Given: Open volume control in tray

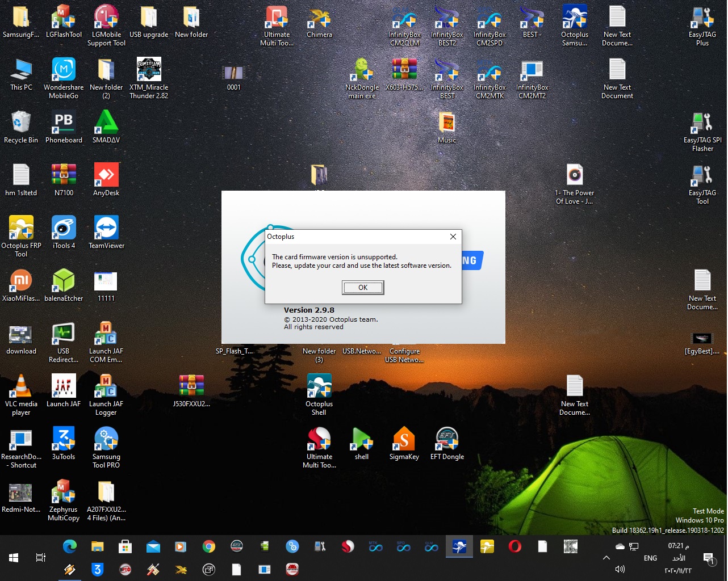Looking at the screenshot, I should pyautogui.click(x=620, y=569).
